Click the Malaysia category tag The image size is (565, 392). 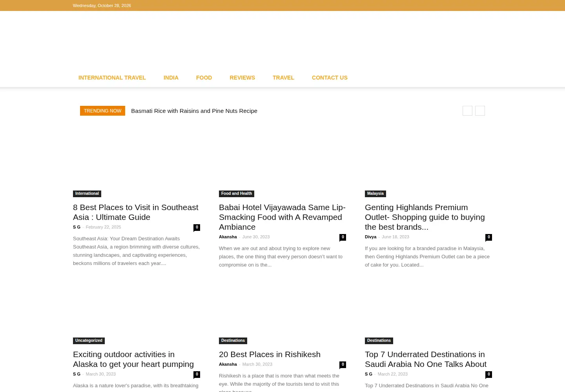click(x=375, y=194)
